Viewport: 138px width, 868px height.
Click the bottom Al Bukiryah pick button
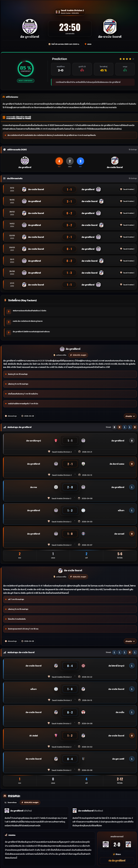pos(117,861)
